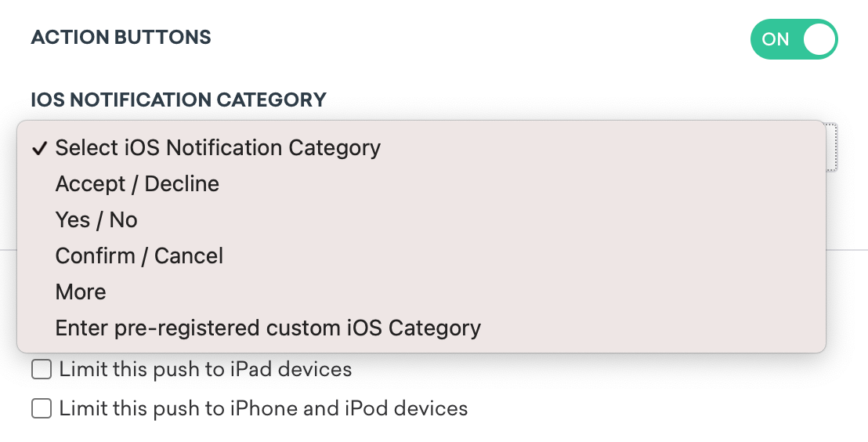
Task: Enable the iPhone and iPod limit checkbox
Action: click(x=42, y=408)
